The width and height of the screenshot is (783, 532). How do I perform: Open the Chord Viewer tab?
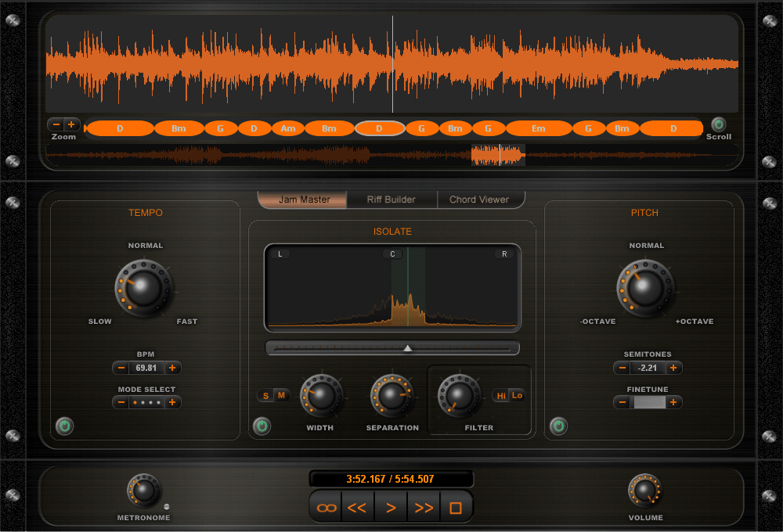[x=479, y=199]
